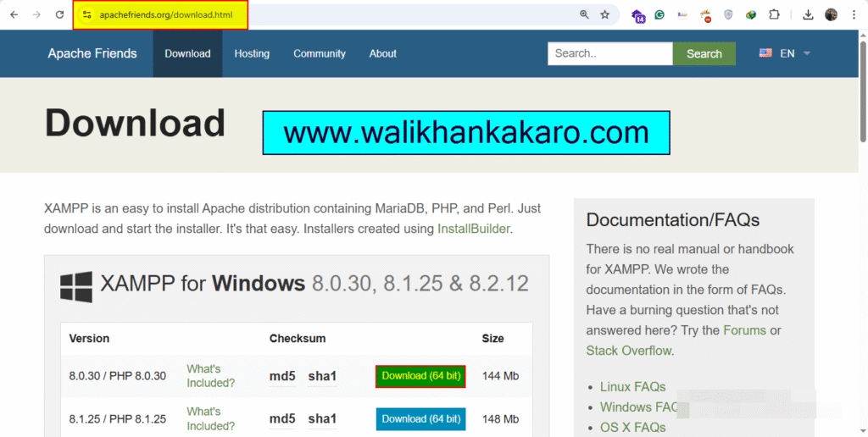Click the 8.0.30 / PHP 8.0.30 version cell
Screen dimensions: 868x437
(117, 376)
